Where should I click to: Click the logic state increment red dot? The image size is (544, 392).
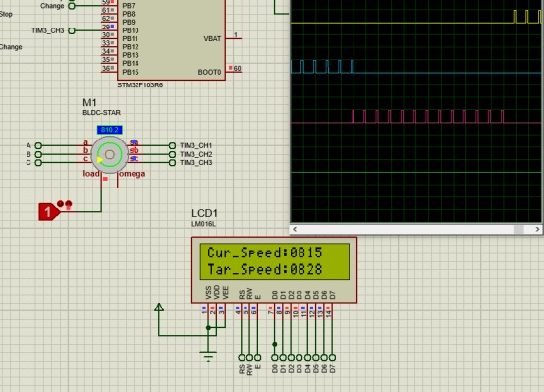tap(69, 203)
